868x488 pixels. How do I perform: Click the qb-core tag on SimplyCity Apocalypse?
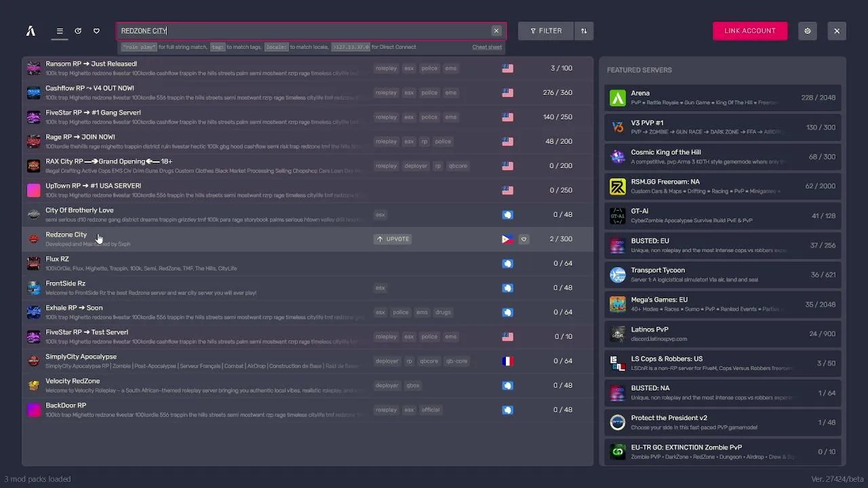pyautogui.click(x=457, y=361)
